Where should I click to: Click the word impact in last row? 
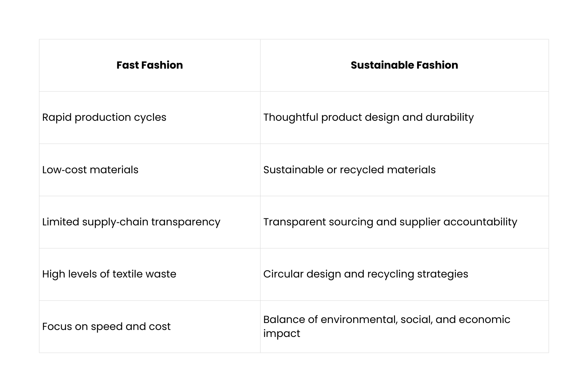point(282,334)
